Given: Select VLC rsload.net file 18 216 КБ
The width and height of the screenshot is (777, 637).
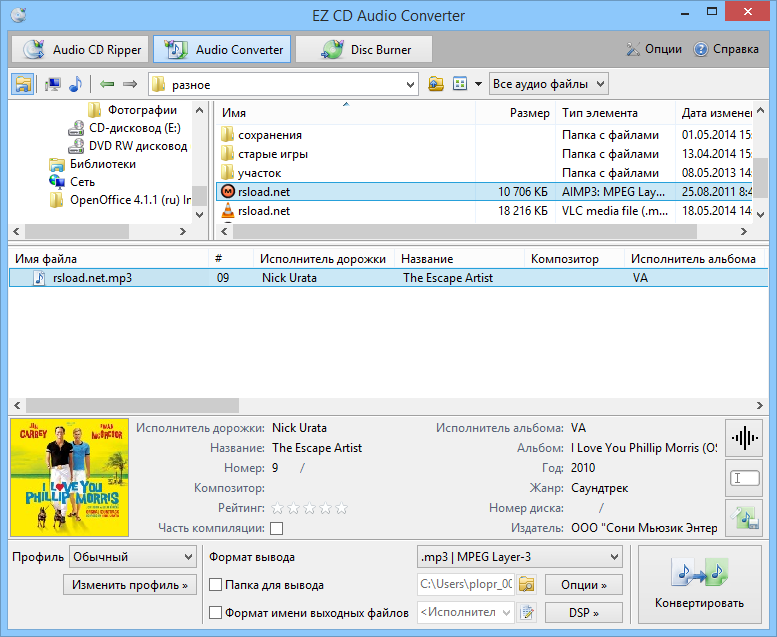Looking at the screenshot, I should click(484, 211).
